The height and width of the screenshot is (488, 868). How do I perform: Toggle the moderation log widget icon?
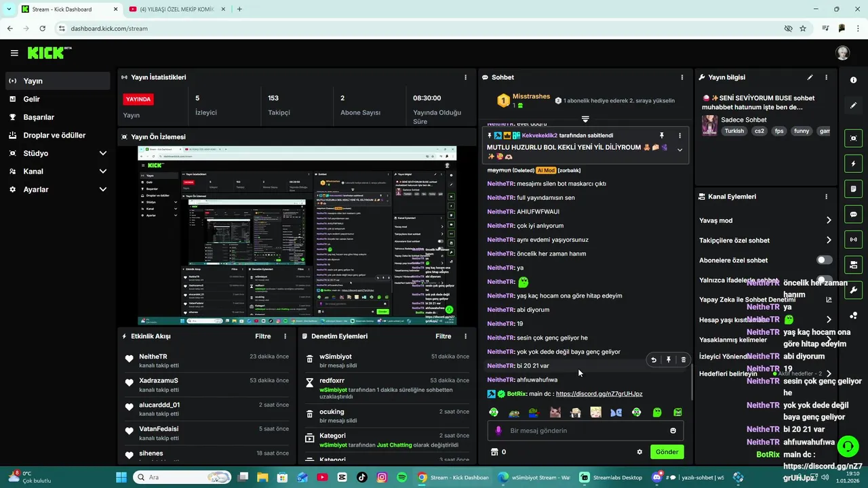click(853, 188)
